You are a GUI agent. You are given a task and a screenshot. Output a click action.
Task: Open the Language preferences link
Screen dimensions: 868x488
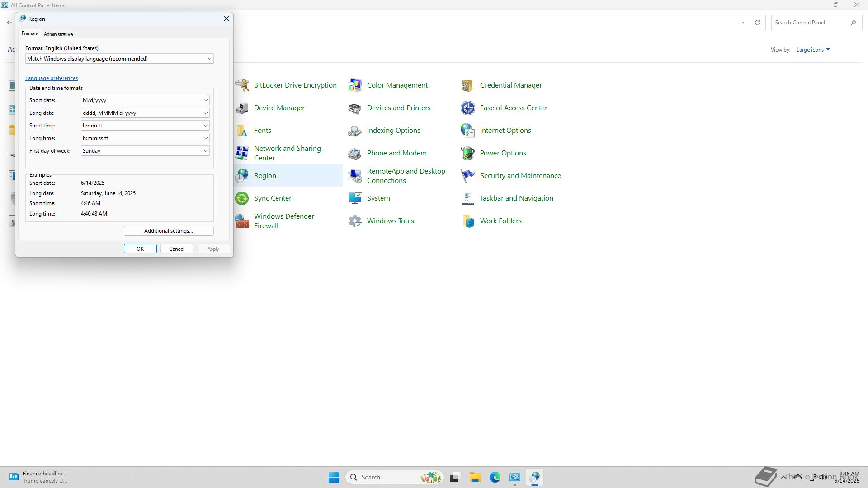[x=52, y=78]
